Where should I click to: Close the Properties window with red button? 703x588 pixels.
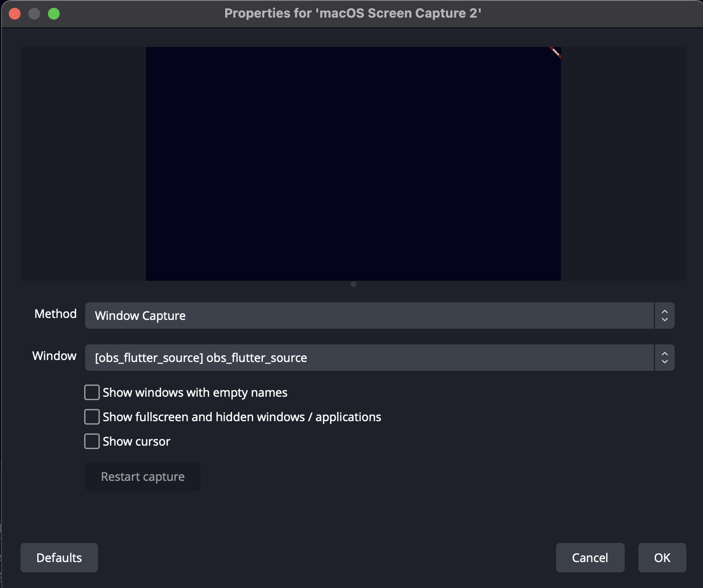[x=15, y=14]
